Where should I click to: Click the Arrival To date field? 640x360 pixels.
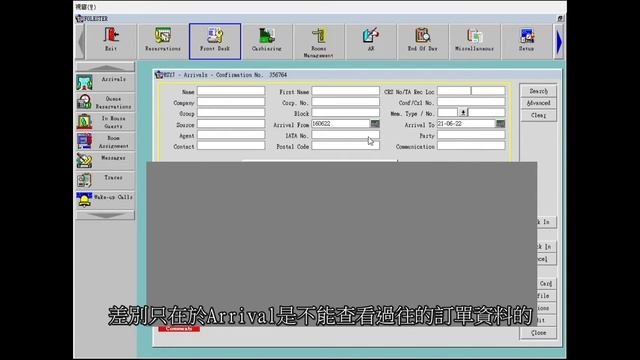pyautogui.click(x=466, y=124)
